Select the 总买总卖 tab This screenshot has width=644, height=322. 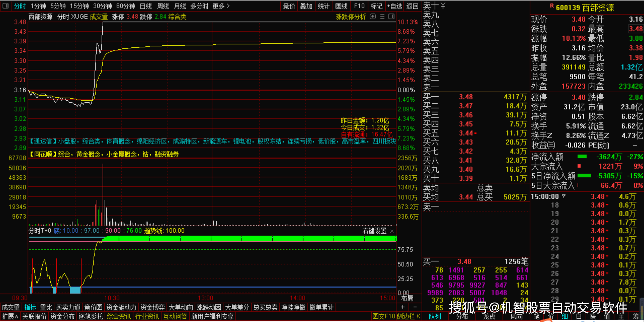(x=265, y=307)
